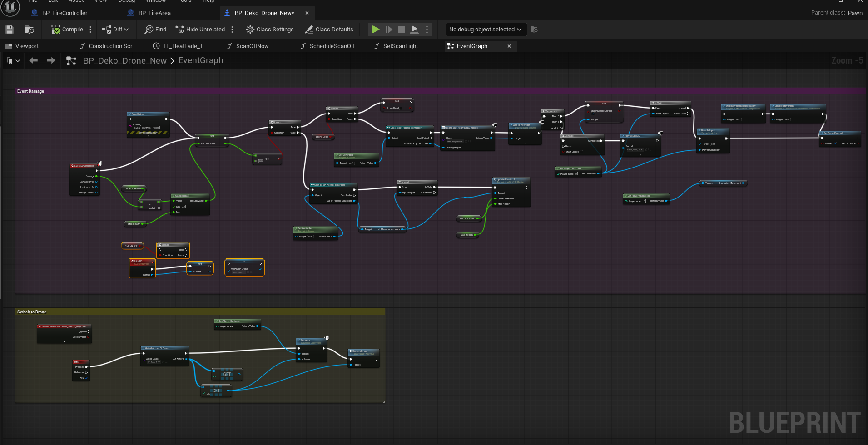The width and height of the screenshot is (868, 445).
Task: Open Class Settings
Action: coord(270,30)
